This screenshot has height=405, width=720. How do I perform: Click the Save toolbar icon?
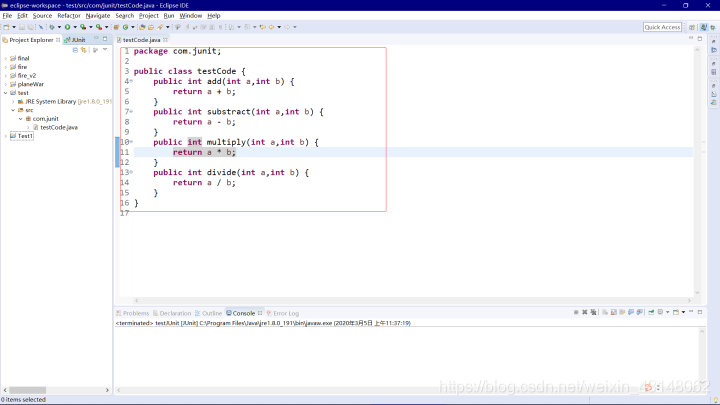22,27
